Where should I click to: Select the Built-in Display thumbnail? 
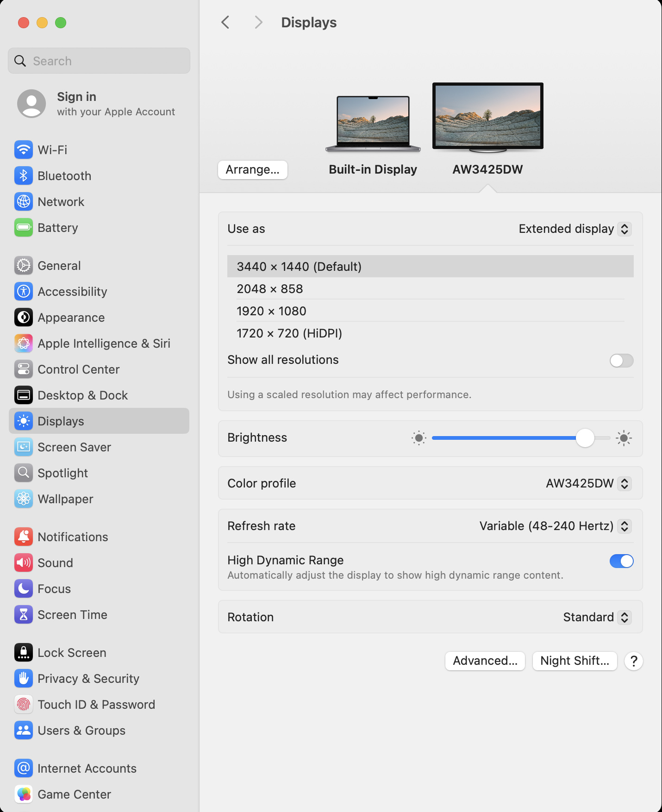(x=373, y=124)
